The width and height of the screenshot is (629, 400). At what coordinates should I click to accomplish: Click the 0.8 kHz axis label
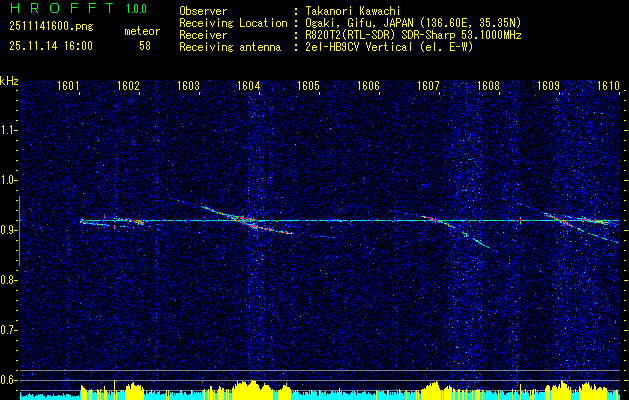pyautogui.click(x=7, y=280)
